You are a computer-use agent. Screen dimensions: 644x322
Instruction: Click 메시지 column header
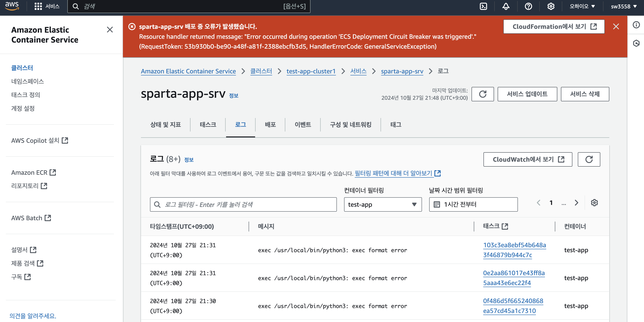point(266,226)
